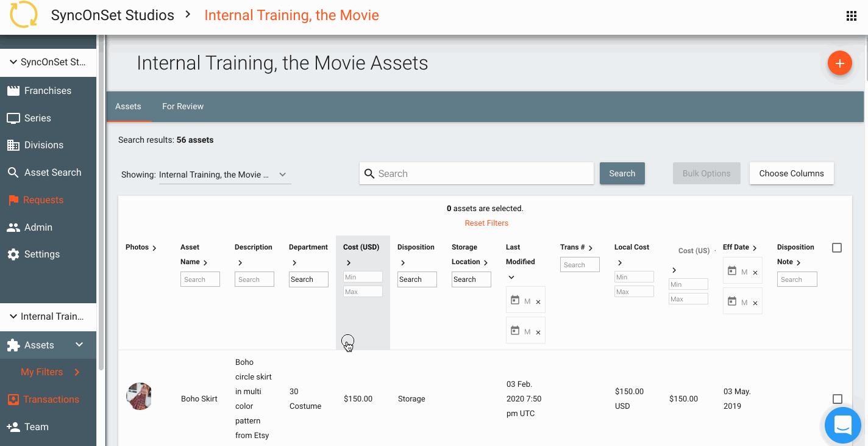Sort by Trans # column
The height and width of the screenshot is (446, 868).
click(591, 248)
